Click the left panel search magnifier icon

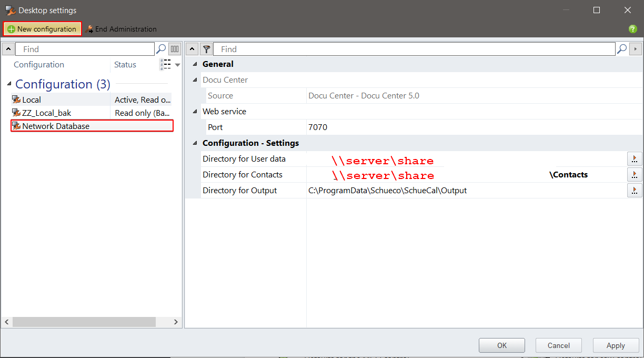click(x=162, y=49)
